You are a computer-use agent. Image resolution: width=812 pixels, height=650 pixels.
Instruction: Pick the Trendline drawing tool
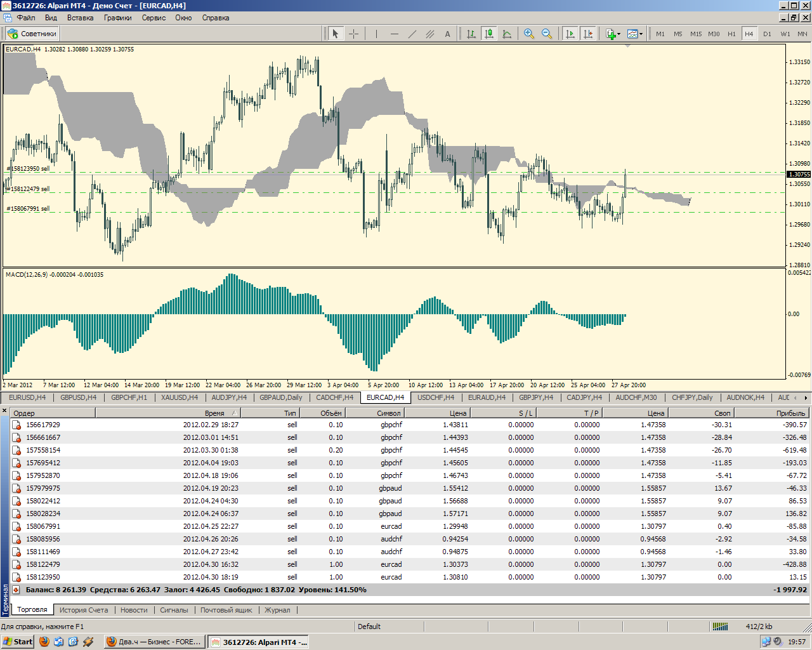pyautogui.click(x=412, y=34)
